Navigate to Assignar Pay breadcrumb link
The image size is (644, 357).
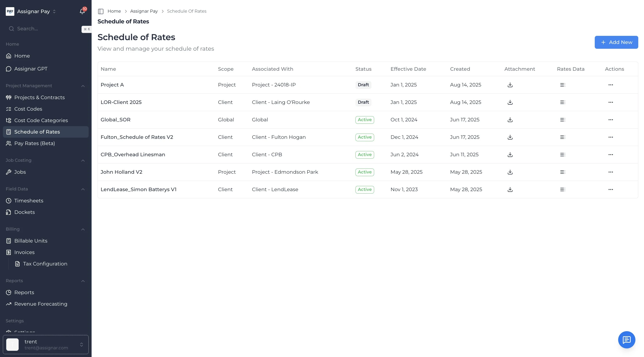pos(144,11)
